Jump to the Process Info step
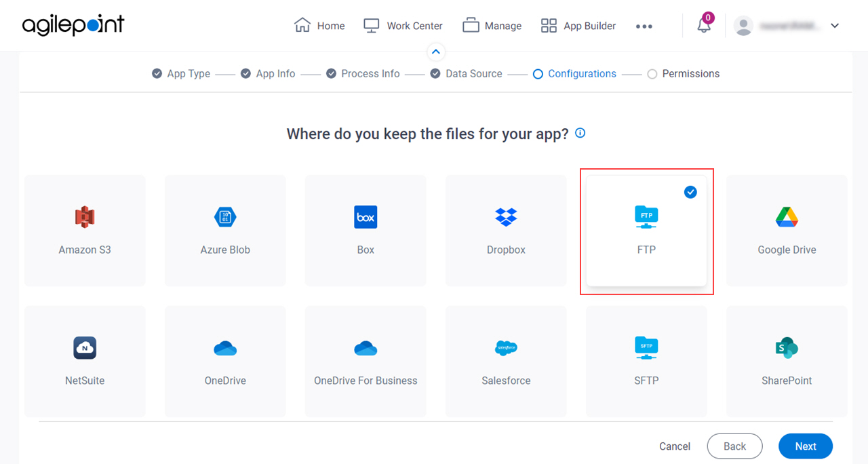This screenshot has height=464, width=868. click(x=363, y=73)
